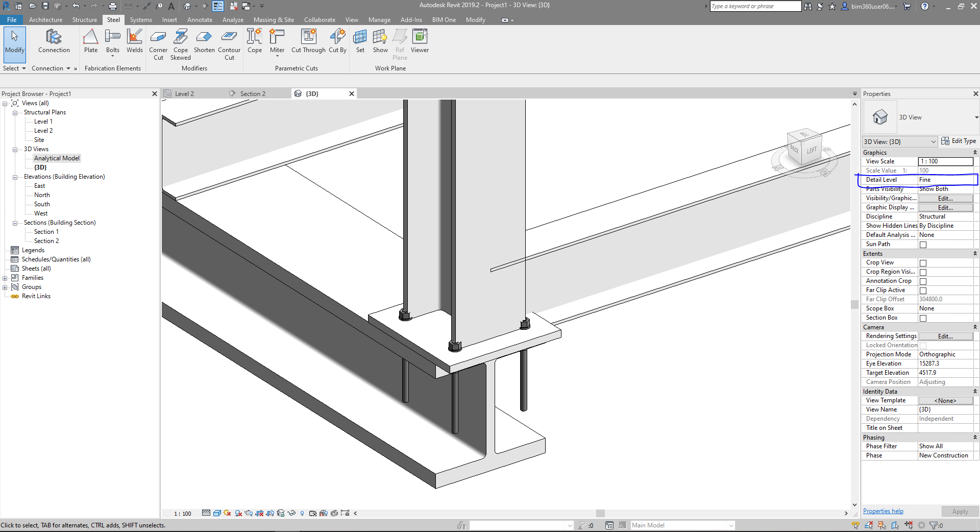980x532 pixels.
Task: Open the Annotate ribbon tab
Action: [200, 20]
